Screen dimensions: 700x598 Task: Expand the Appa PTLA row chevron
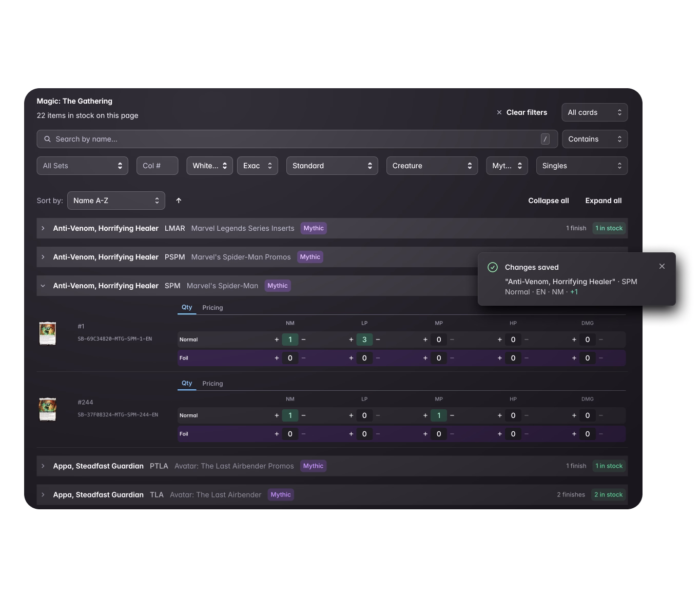43,466
